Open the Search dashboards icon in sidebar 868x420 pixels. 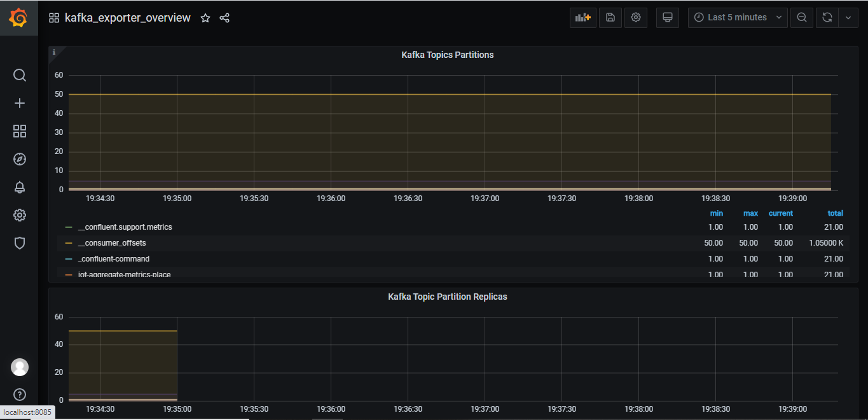pos(20,75)
